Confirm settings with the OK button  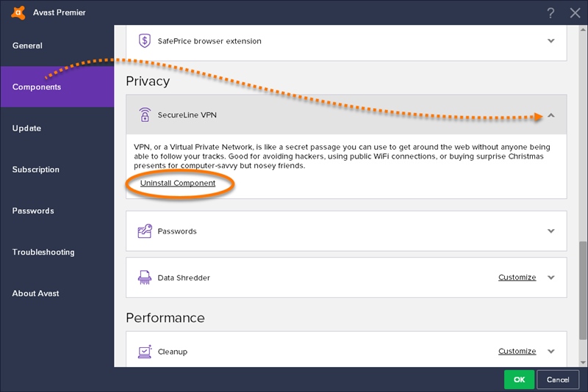coord(519,380)
